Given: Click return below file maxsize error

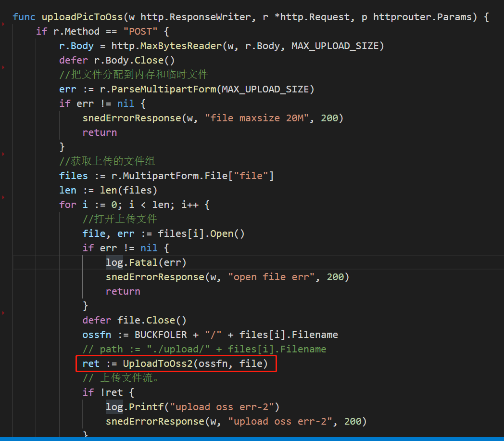Looking at the screenshot, I should point(100,132).
